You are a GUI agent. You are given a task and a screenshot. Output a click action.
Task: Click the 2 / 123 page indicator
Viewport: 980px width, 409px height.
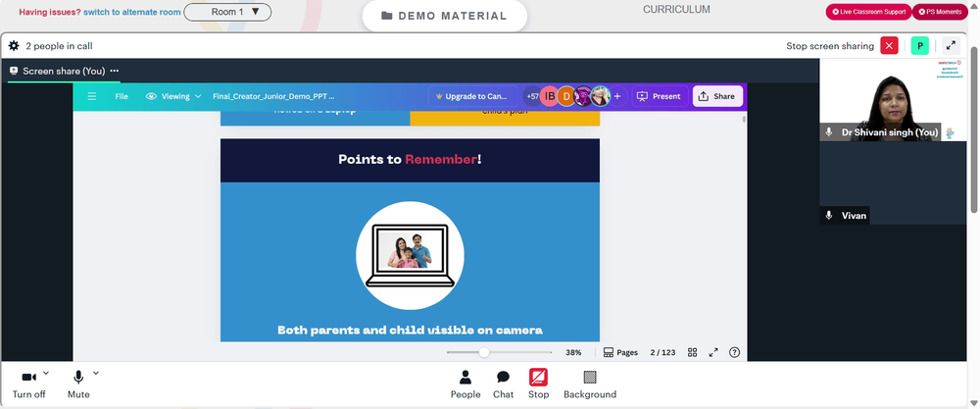click(x=662, y=353)
